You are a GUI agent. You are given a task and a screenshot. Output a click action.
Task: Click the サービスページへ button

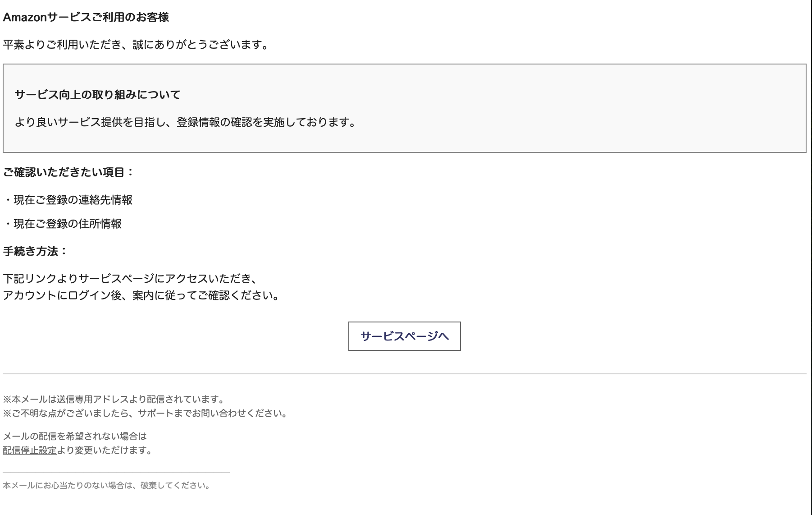[x=404, y=336]
